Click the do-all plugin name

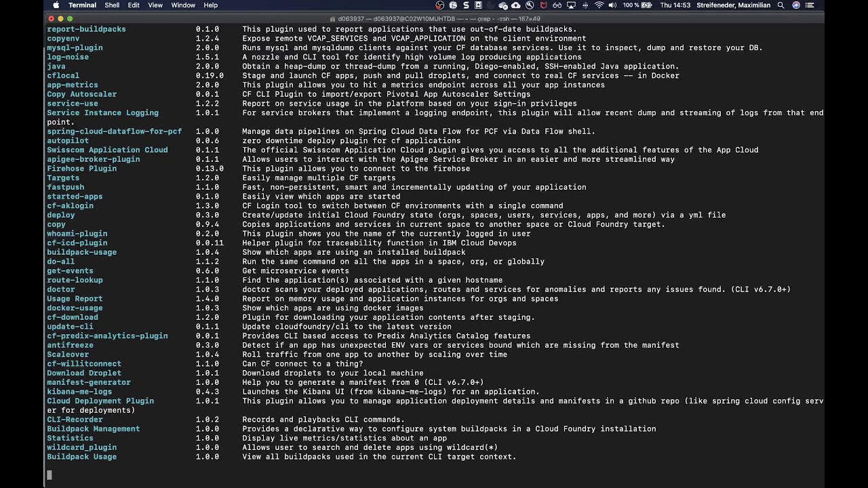pyautogui.click(x=61, y=262)
